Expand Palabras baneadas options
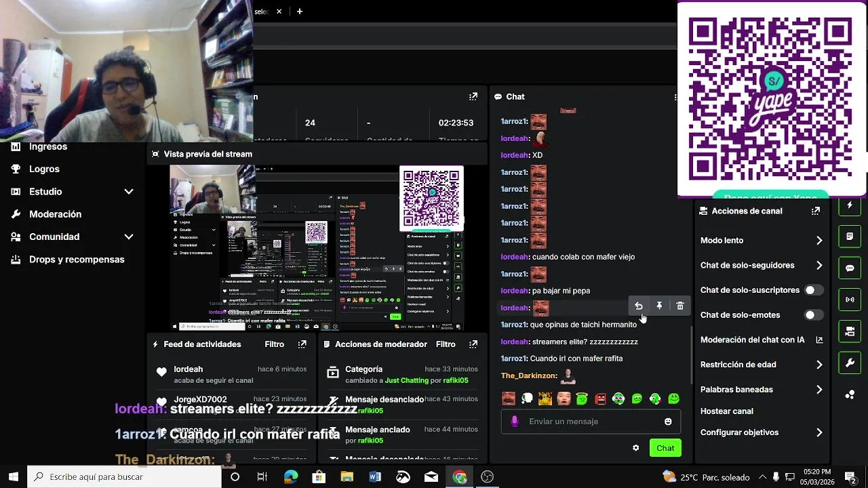This screenshot has height=488, width=868. (x=819, y=390)
